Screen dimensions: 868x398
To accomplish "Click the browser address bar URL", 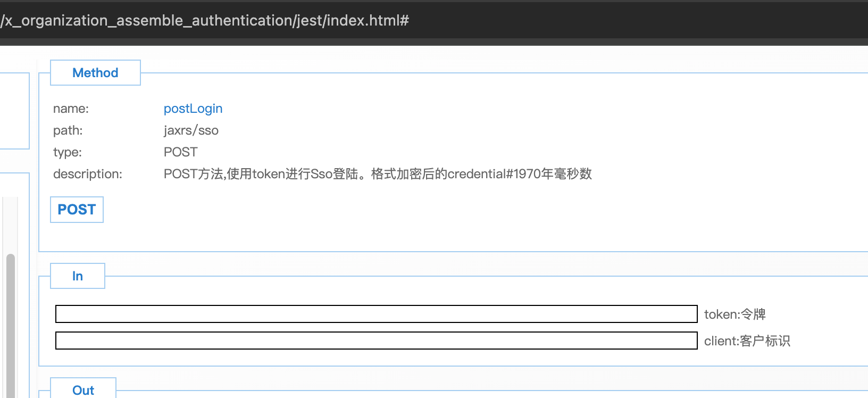I will pyautogui.click(x=205, y=21).
